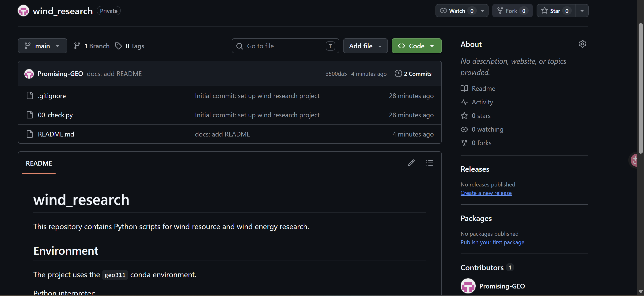
Task: Click Create a new release link
Action: pyautogui.click(x=486, y=193)
